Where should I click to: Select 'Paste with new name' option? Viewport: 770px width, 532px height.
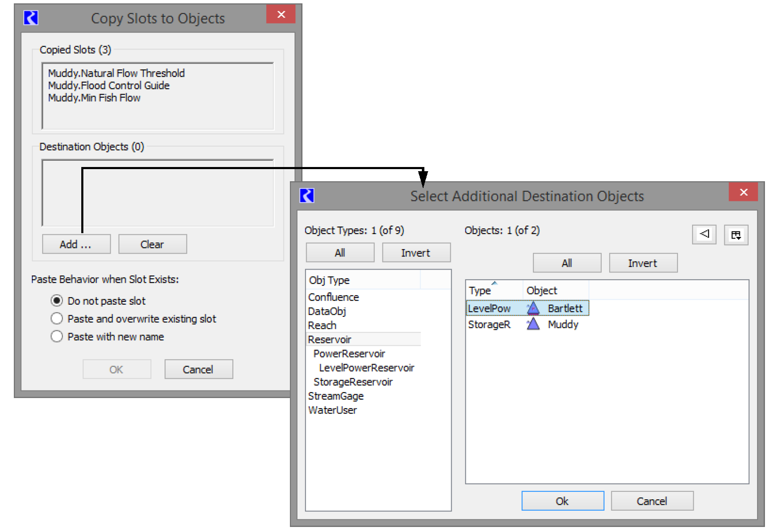(x=57, y=337)
